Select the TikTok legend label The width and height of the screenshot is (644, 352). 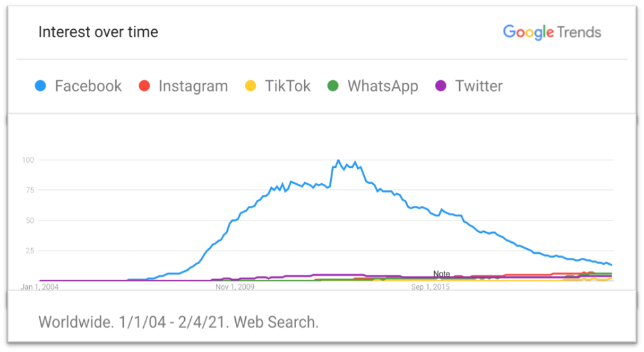click(288, 86)
